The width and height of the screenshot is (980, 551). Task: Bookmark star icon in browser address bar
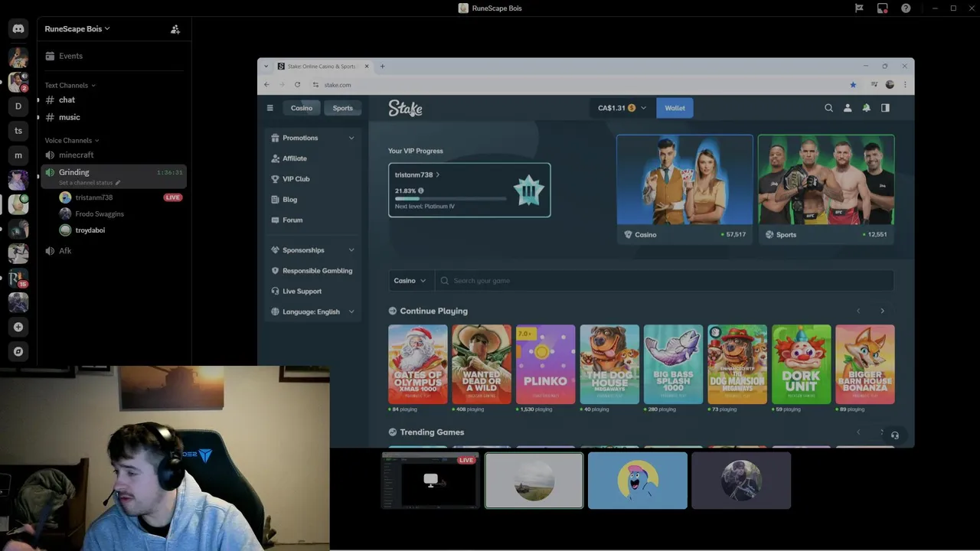[853, 85]
